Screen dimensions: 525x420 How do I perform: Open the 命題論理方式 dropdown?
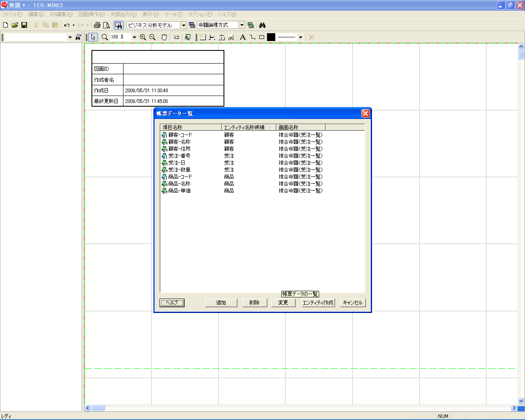tap(242, 25)
